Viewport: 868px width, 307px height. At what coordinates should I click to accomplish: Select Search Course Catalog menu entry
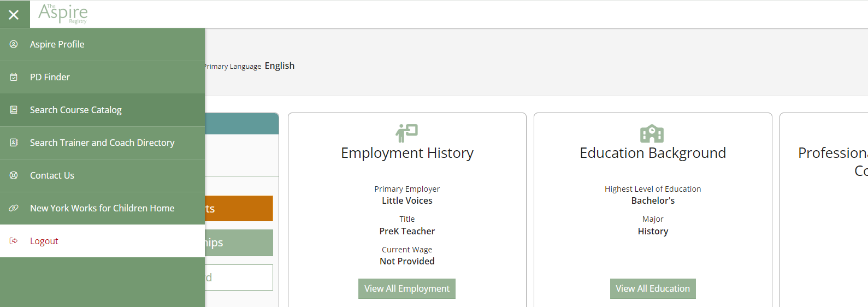click(102, 110)
